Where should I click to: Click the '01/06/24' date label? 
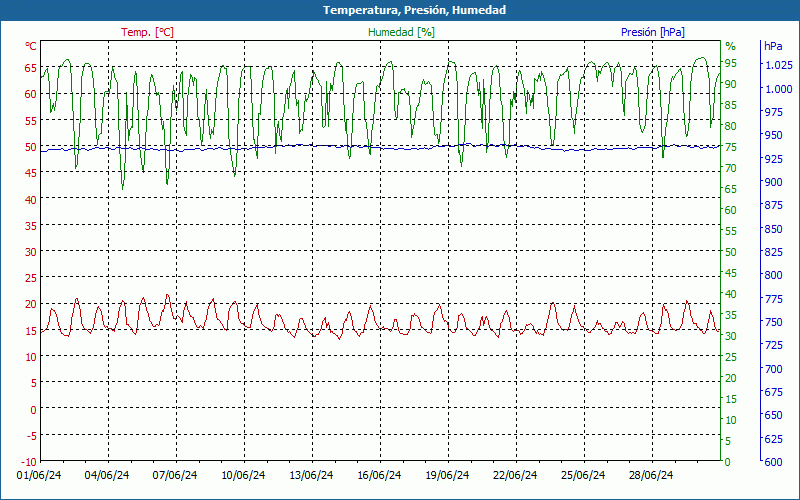(39, 476)
